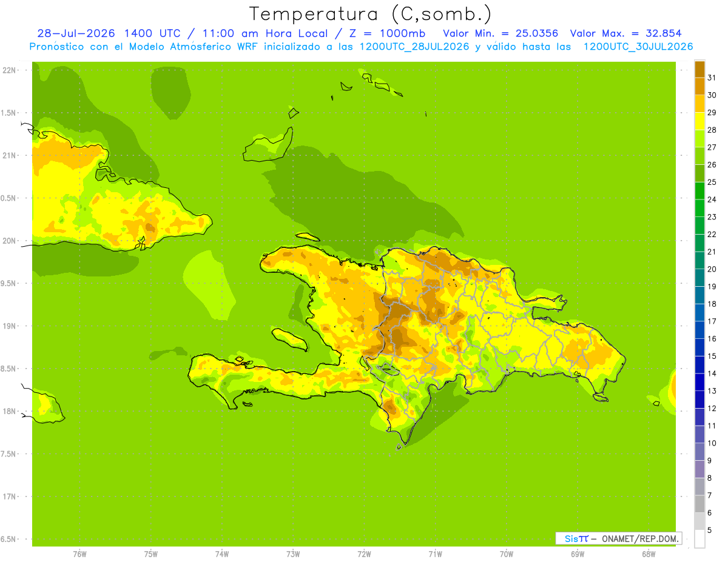Click the purple swatch between 9 and 10

pos(699,452)
